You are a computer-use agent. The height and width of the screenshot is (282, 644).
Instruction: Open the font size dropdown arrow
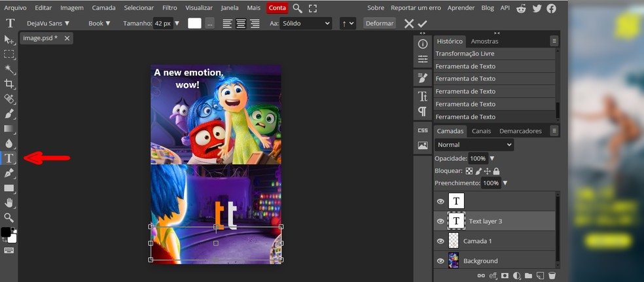pos(177,24)
